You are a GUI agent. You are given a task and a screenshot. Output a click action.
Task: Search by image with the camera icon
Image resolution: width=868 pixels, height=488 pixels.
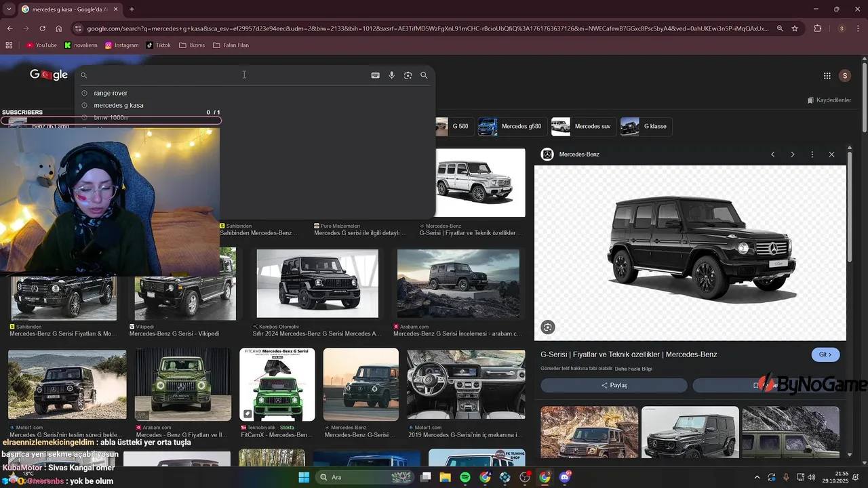pos(408,75)
